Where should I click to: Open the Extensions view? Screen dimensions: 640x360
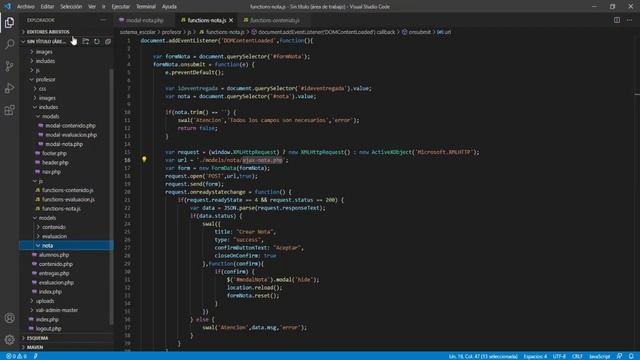tap(9, 110)
